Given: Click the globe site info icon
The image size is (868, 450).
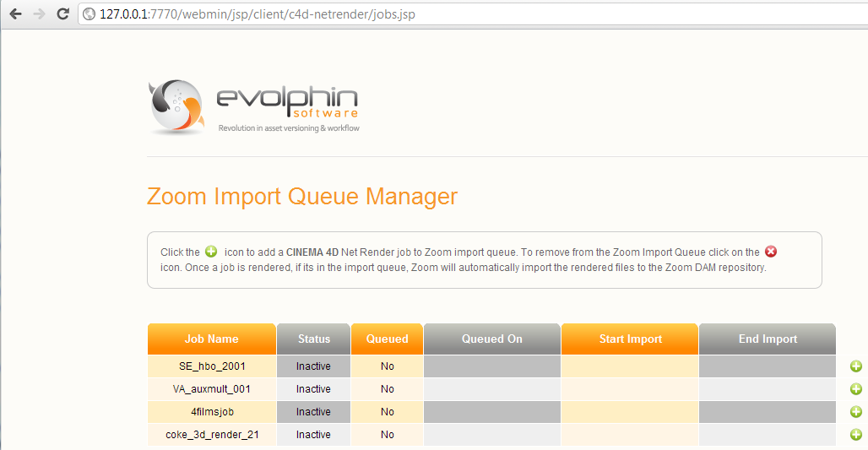Looking at the screenshot, I should click(89, 14).
